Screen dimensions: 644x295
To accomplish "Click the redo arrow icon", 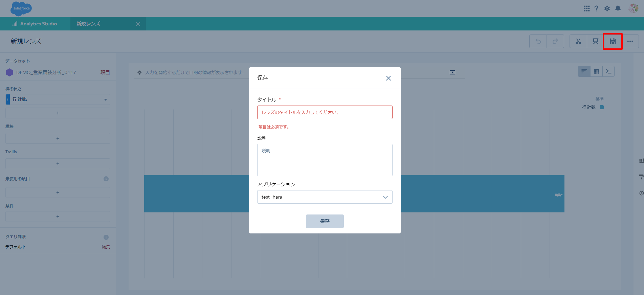I will [555, 41].
